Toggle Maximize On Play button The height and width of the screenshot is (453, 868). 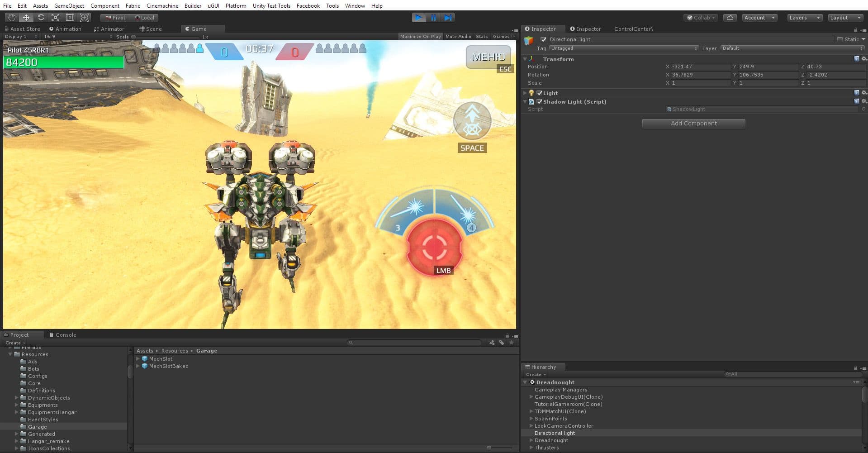(x=420, y=37)
